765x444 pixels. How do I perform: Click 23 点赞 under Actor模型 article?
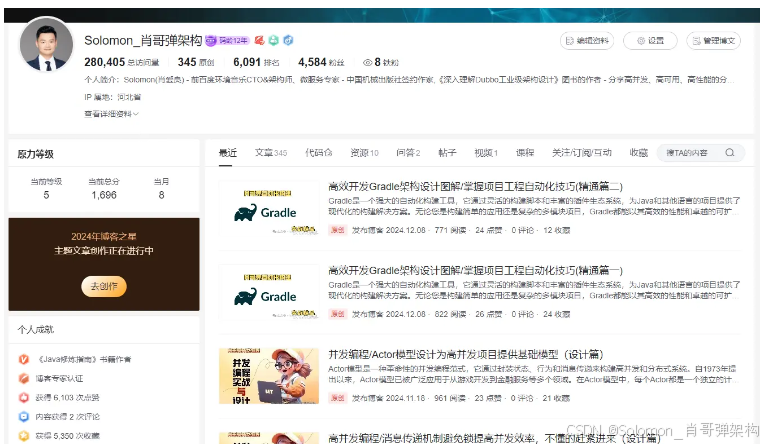(x=488, y=398)
